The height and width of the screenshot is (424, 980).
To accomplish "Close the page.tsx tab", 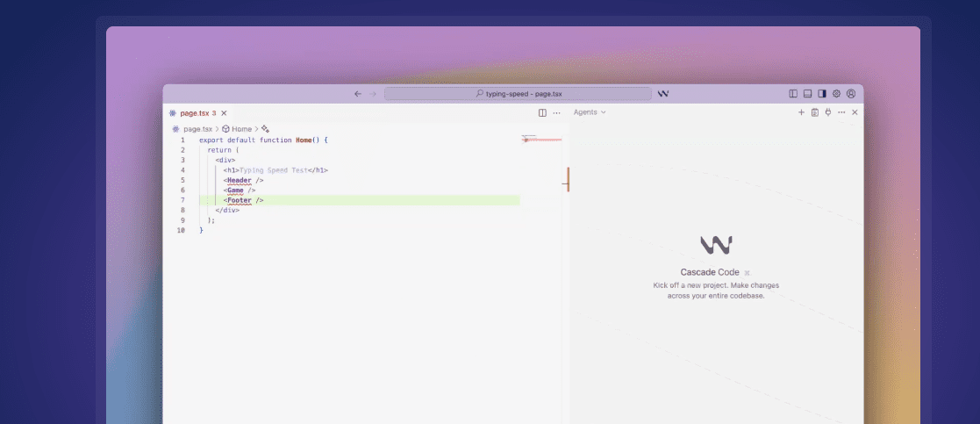I will [x=224, y=113].
